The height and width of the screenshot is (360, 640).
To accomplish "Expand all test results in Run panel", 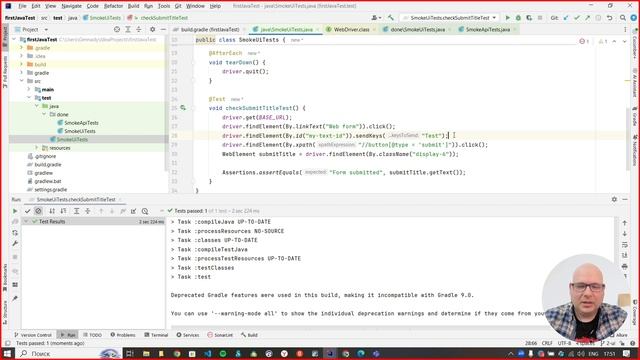I will [x=76, y=211].
